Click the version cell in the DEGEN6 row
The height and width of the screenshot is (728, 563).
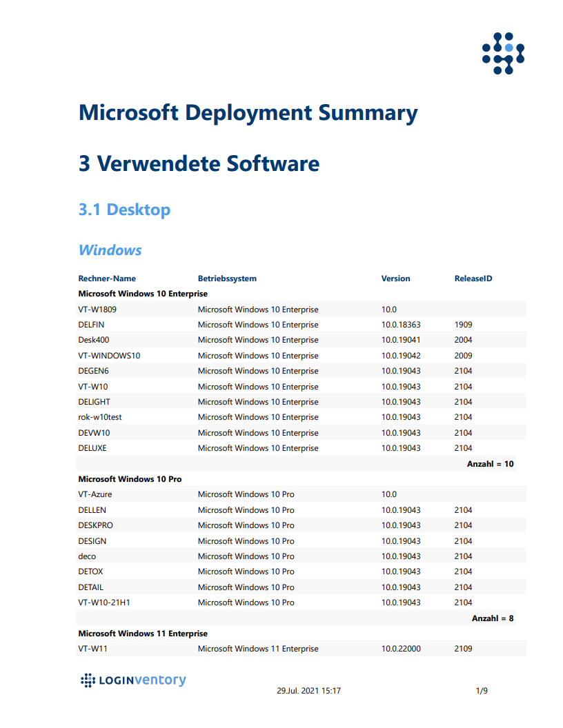coord(401,371)
